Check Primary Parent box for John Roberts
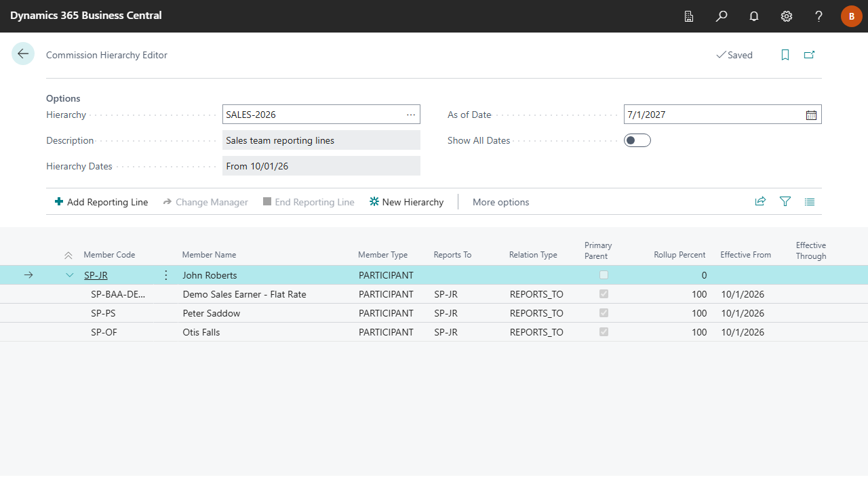The height and width of the screenshot is (488, 868). (604, 275)
